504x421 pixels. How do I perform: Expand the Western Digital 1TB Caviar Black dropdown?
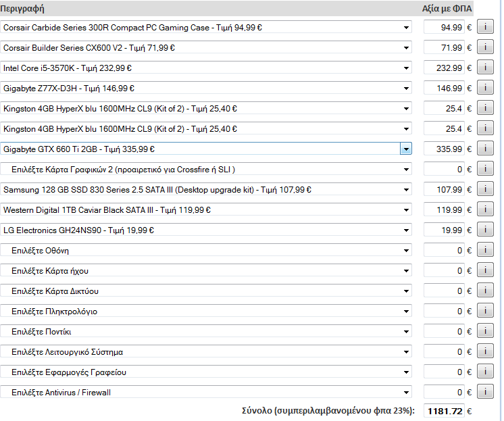[x=205, y=210]
